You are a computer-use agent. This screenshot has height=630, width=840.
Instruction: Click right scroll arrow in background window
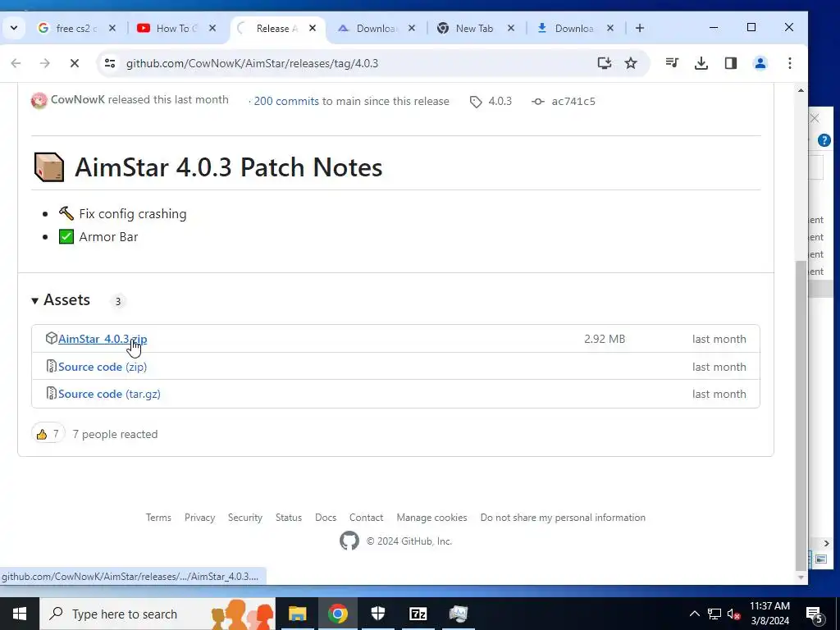pyautogui.click(x=826, y=543)
